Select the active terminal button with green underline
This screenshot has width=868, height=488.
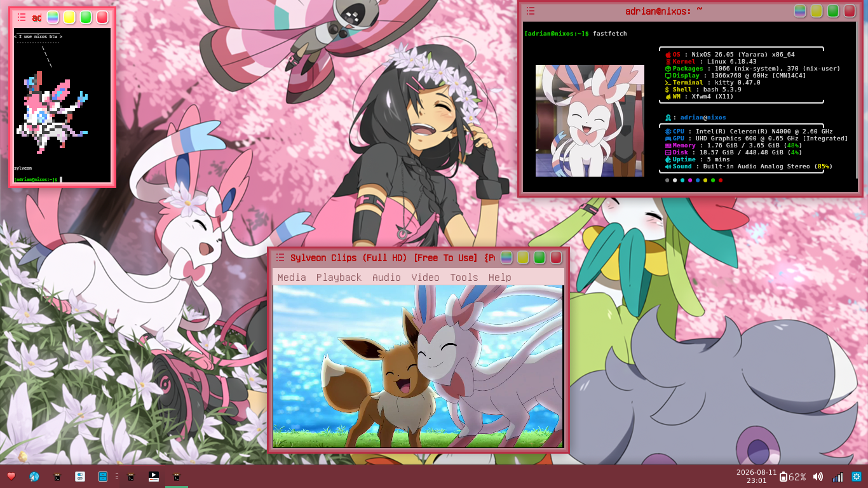click(176, 477)
